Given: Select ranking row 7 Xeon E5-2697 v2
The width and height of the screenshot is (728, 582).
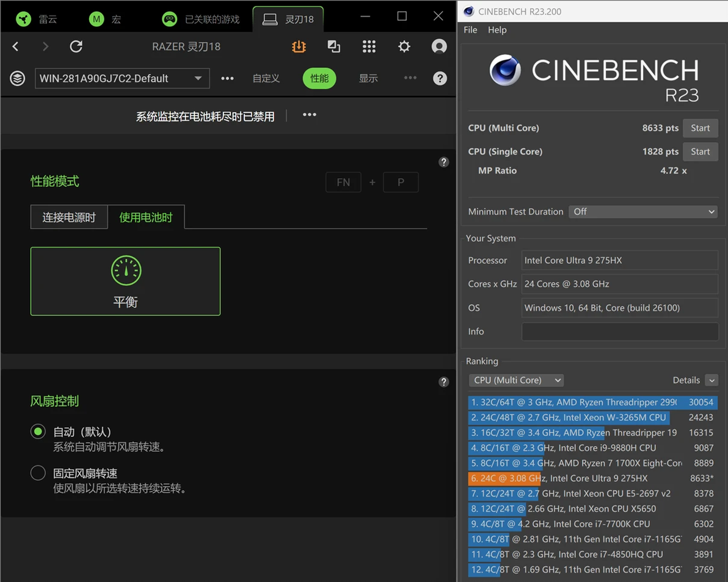Looking at the screenshot, I should point(593,494).
